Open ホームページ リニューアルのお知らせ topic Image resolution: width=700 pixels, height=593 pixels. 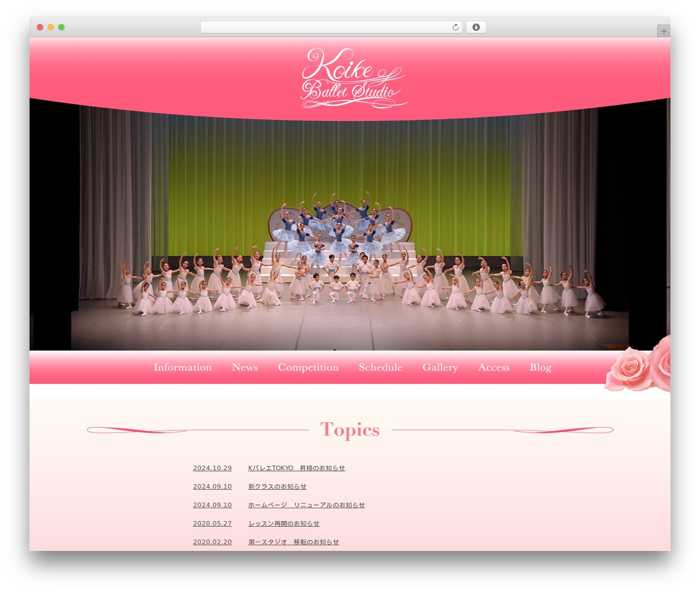306,505
